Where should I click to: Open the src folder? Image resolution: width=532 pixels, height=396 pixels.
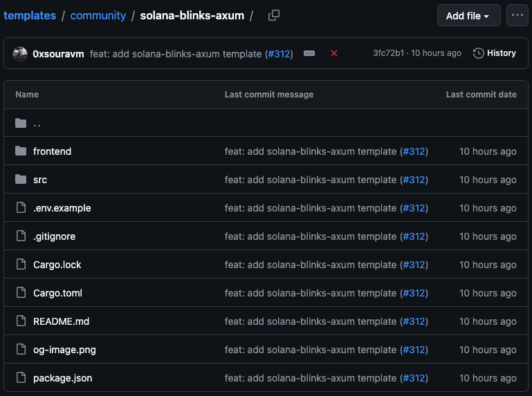(40, 180)
